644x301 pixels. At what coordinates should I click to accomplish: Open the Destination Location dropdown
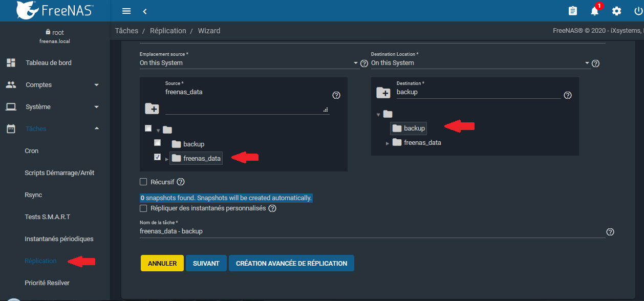pos(480,63)
